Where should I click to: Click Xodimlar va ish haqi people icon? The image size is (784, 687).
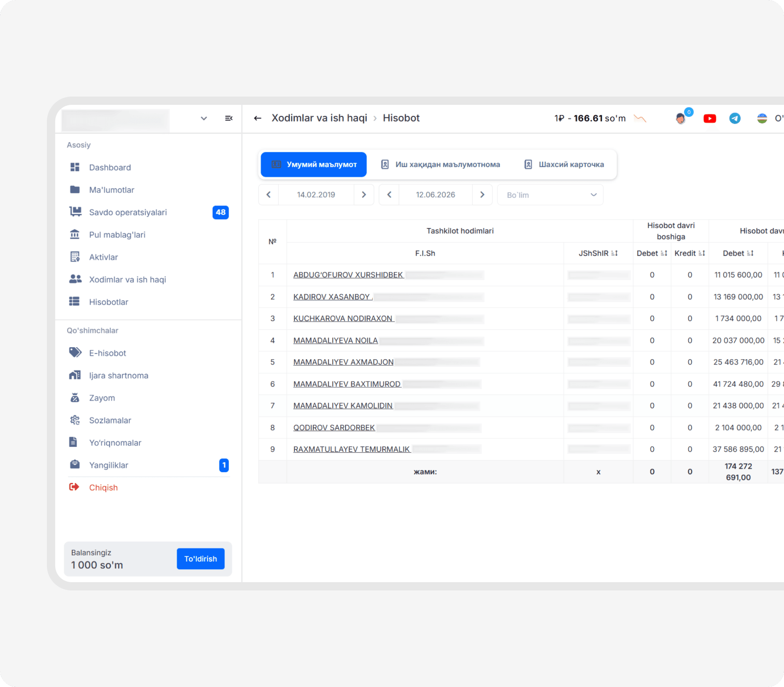[75, 279]
